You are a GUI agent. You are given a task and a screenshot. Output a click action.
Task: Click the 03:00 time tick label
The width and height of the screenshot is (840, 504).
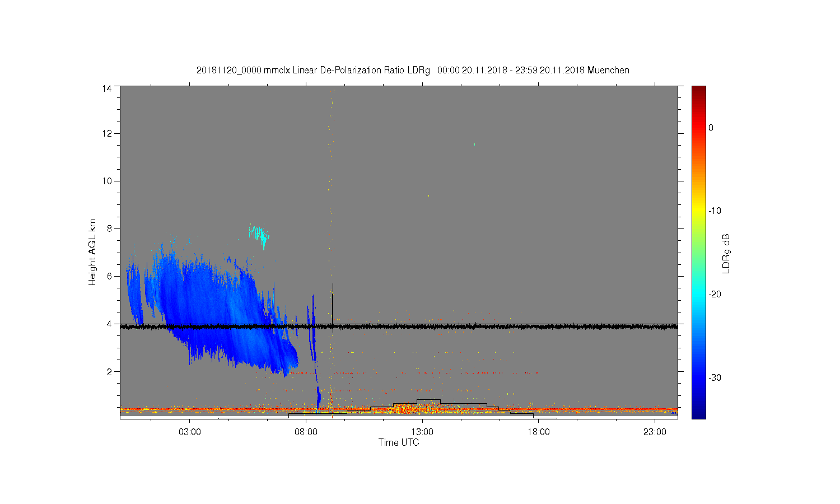click(190, 432)
